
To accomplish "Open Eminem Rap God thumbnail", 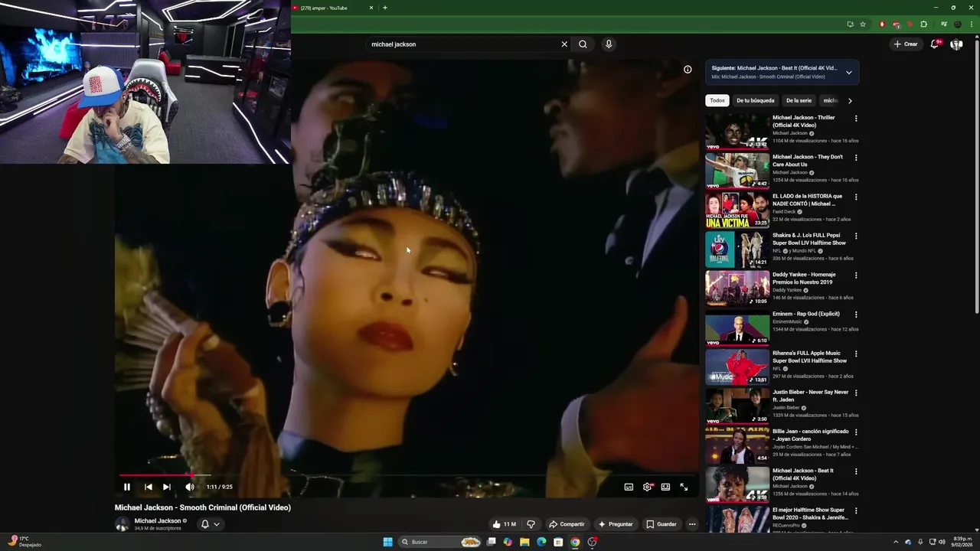I will click(x=737, y=328).
